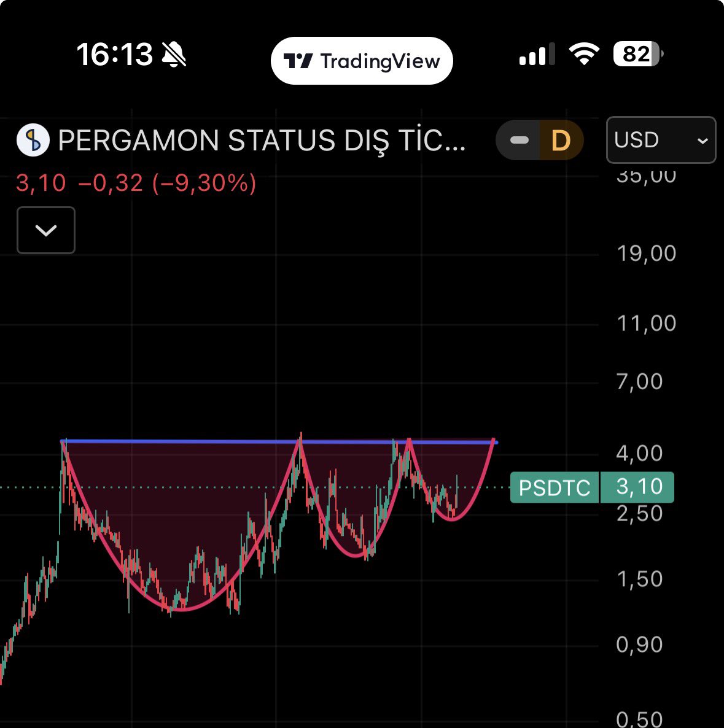Click the 4,00 price axis label
724x728 pixels.
[639, 453]
